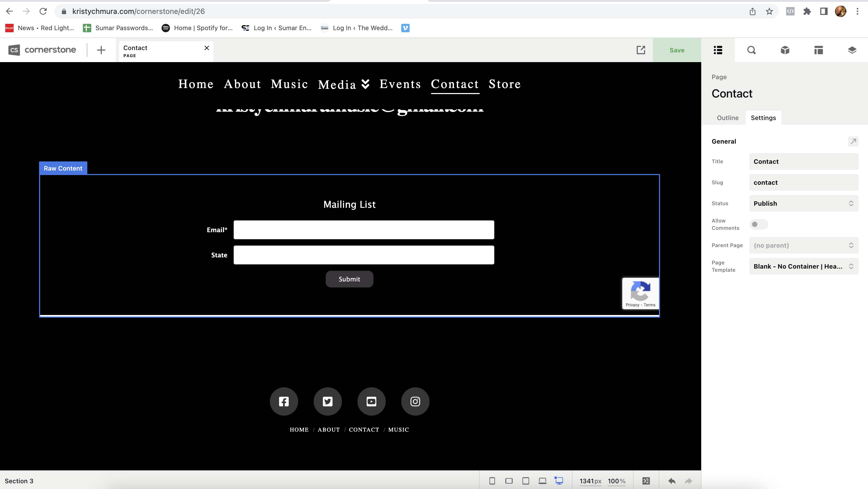Switch to laptop breakpoint preview
The height and width of the screenshot is (489, 868).
(x=542, y=481)
